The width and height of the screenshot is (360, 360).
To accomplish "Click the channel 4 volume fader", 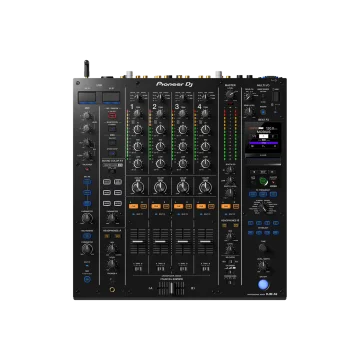I will point(205,241).
